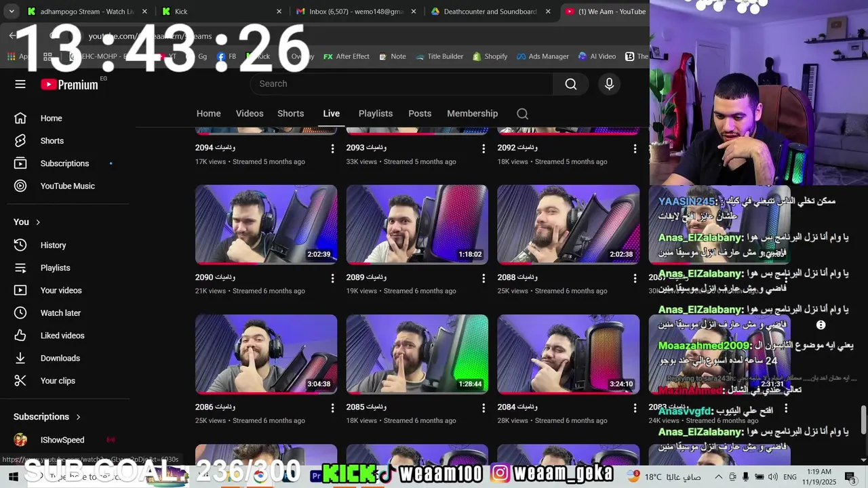Click the page vertical scrollbar thumb
The height and width of the screenshot is (488, 868).
point(863,419)
